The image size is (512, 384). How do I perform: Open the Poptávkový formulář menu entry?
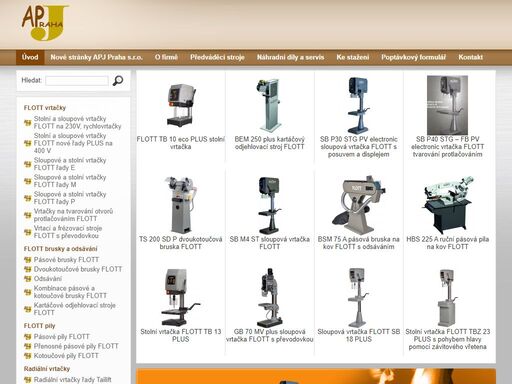(x=413, y=57)
